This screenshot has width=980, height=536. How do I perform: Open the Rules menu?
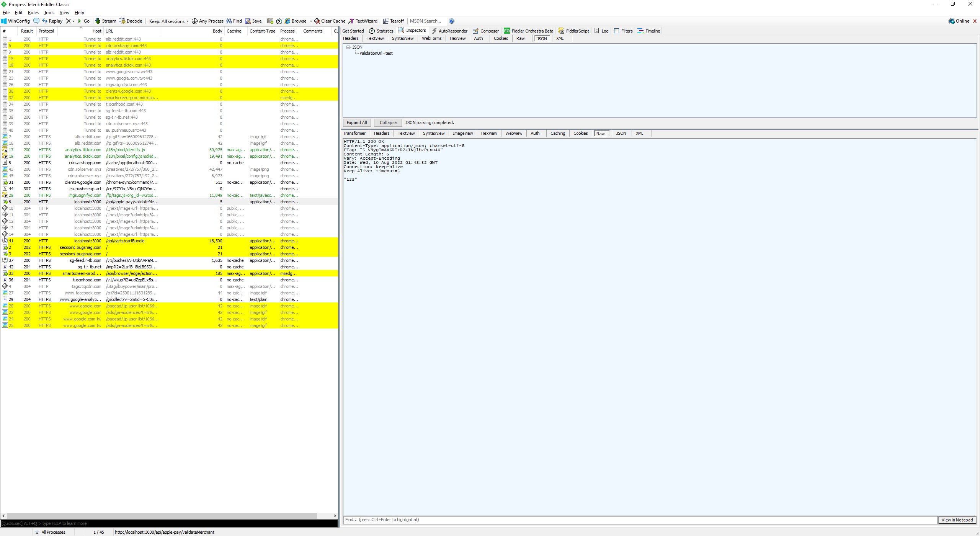tap(33, 13)
